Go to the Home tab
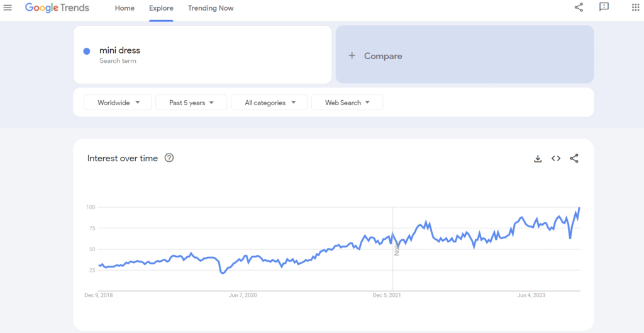This screenshot has height=333, width=644. point(125,8)
